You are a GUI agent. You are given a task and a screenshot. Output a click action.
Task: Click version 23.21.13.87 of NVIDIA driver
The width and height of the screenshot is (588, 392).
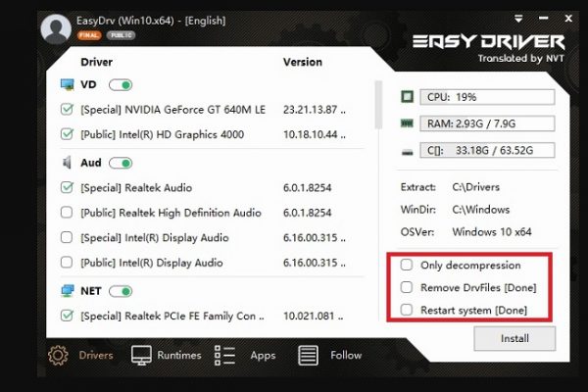[x=315, y=110]
